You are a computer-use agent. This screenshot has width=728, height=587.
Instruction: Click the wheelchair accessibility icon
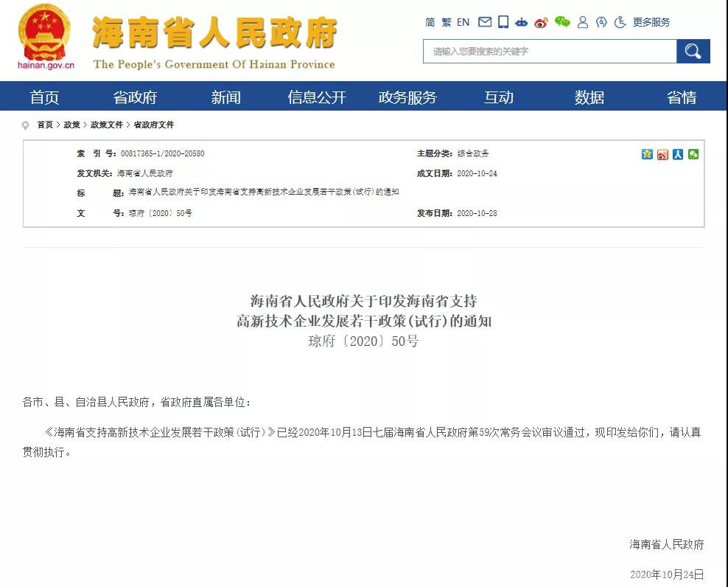[620, 22]
